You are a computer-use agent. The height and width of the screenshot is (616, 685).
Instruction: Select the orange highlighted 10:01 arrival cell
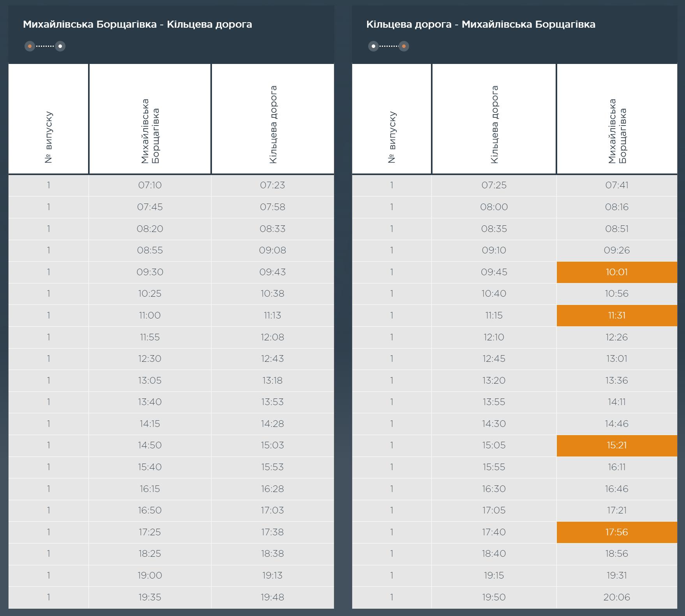point(617,272)
